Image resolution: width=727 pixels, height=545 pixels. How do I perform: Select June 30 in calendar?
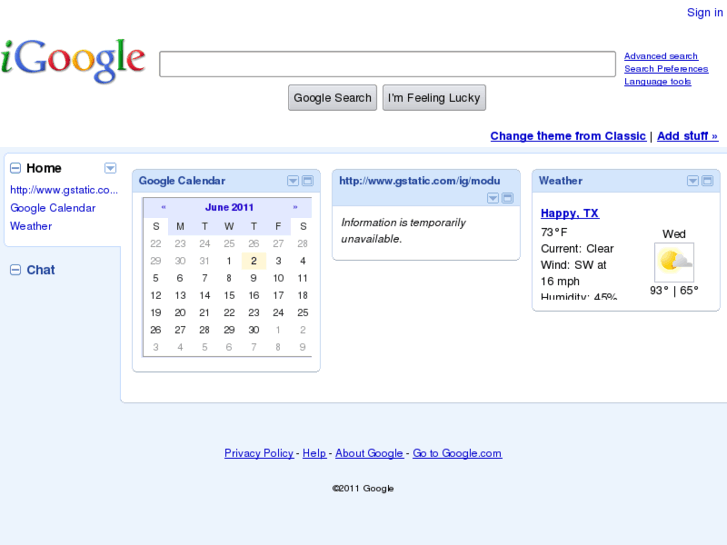click(254, 330)
